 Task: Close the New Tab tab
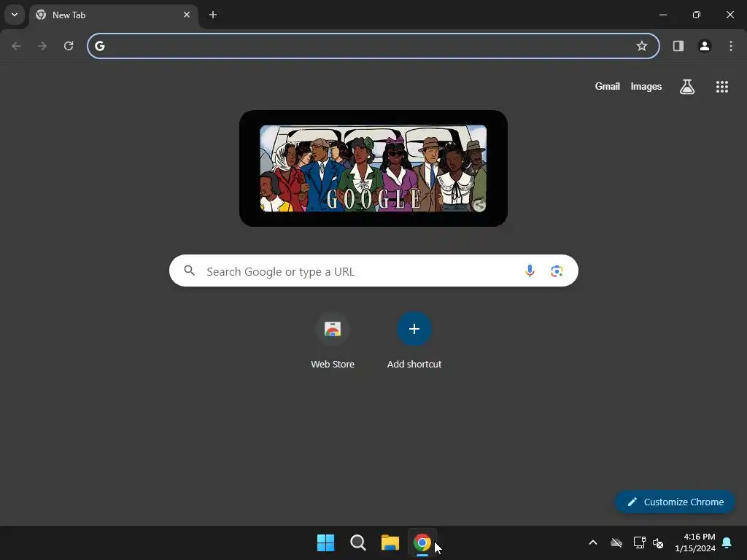coord(187,15)
